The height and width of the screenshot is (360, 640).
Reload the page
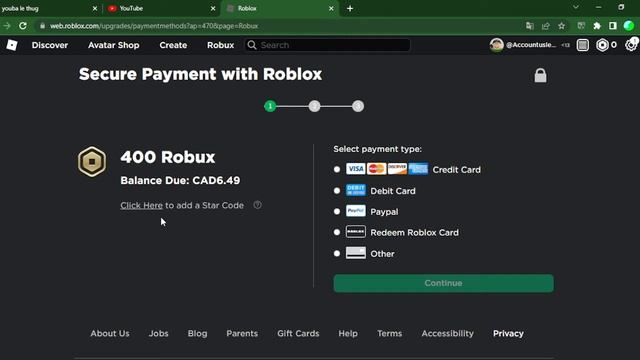tap(23, 26)
